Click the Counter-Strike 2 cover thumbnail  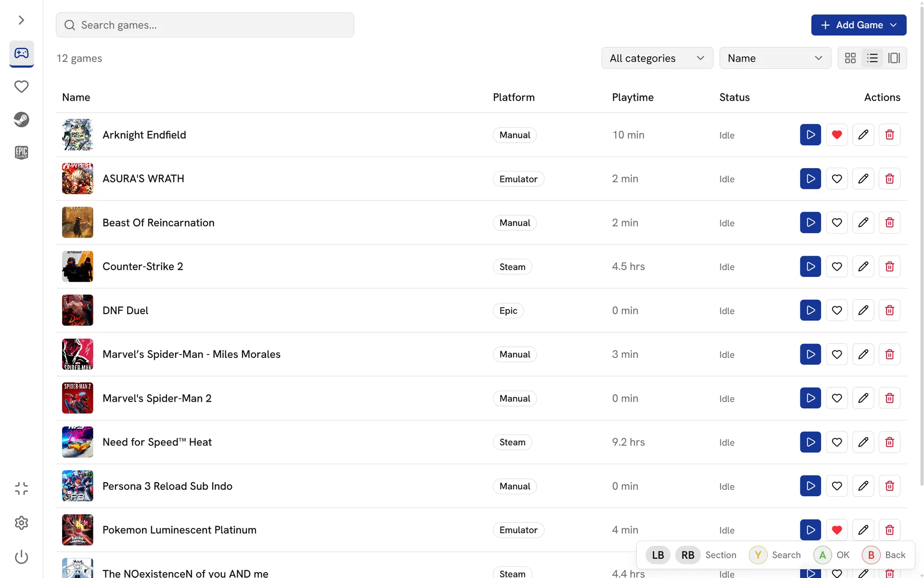pos(77,266)
